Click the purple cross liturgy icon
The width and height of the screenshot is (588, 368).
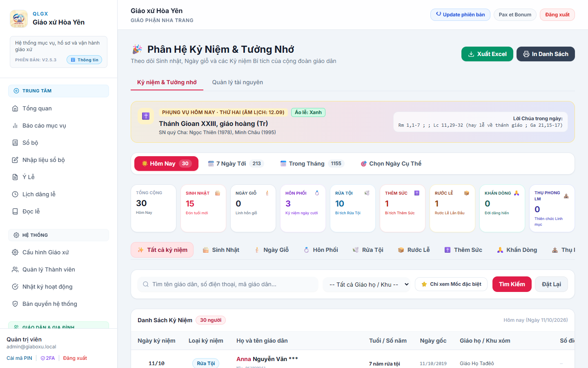tap(146, 116)
